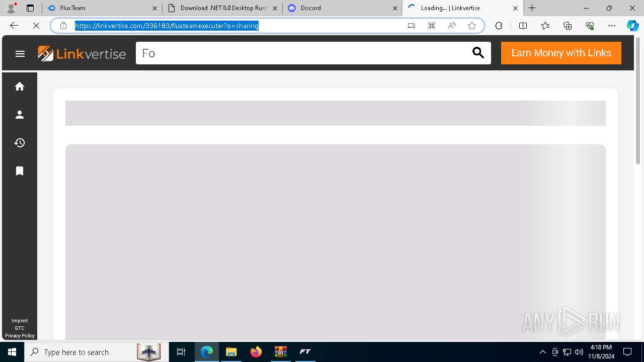Launch Copilot sidebar
The width and height of the screenshot is (644, 362).
(632, 26)
